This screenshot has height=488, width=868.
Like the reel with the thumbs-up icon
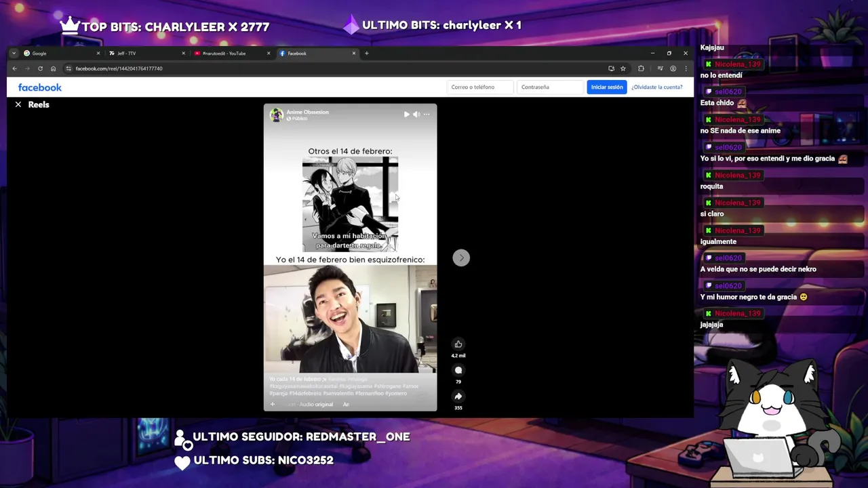pos(458,344)
